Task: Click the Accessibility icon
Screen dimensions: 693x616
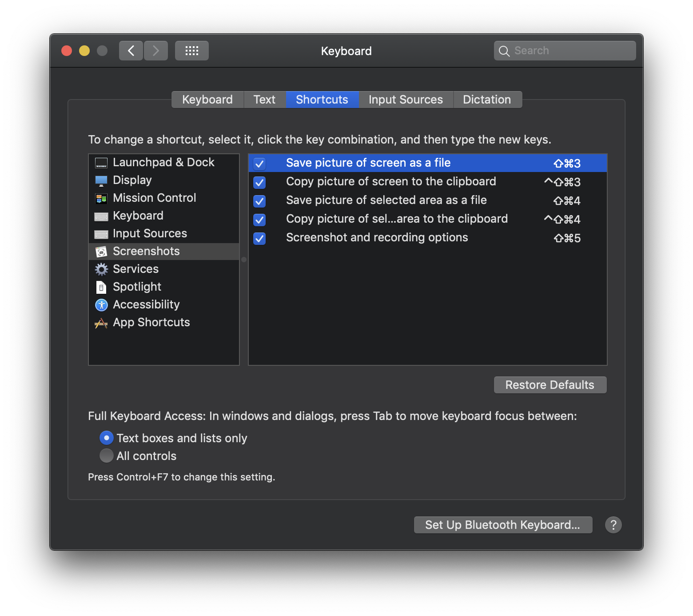Action: 101,305
